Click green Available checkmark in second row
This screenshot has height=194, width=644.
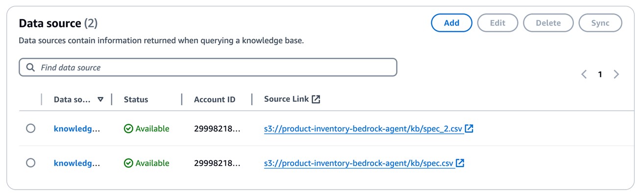point(128,163)
